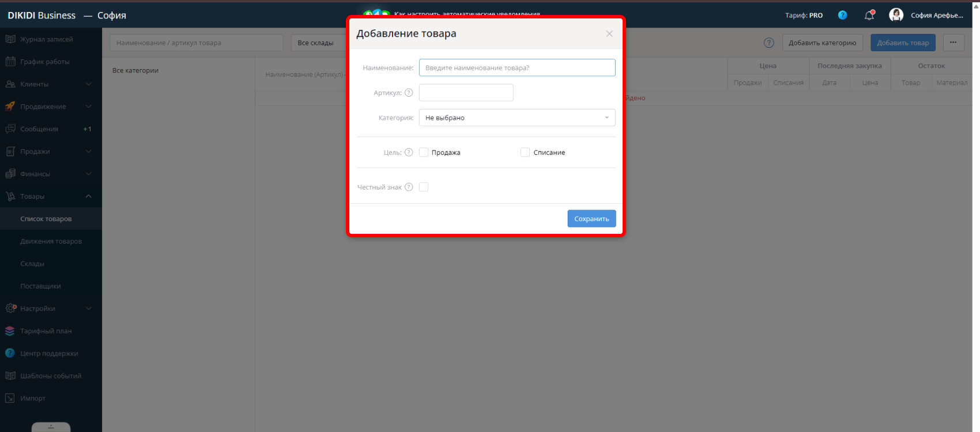Viewport: 980px width, 432px height.
Task: Toggle the Честный знак checkbox
Action: tap(424, 187)
